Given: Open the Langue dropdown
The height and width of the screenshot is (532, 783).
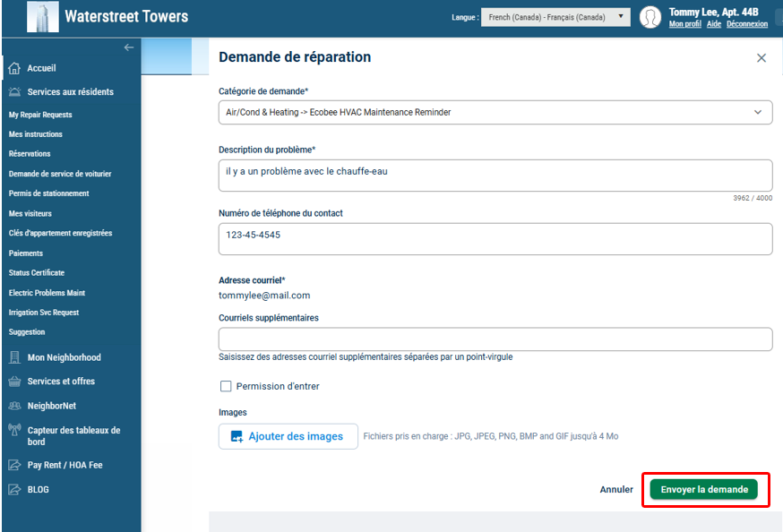Looking at the screenshot, I should click(x=555, y=17).
